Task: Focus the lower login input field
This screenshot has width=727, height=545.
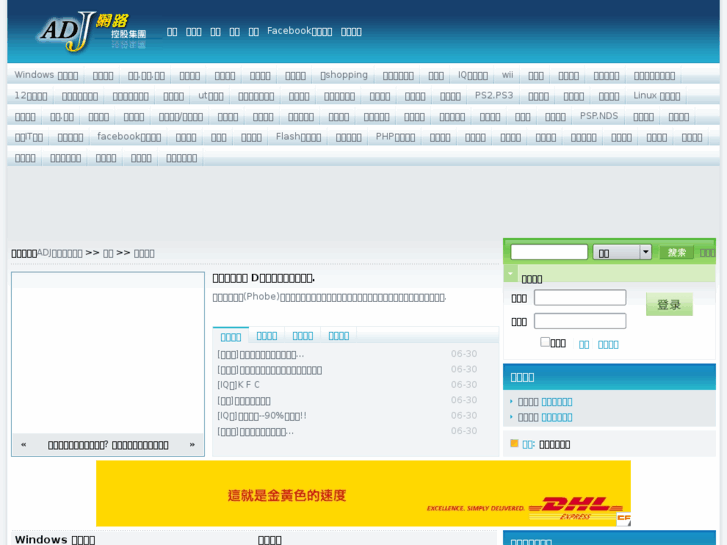Action: pos(580,321)
